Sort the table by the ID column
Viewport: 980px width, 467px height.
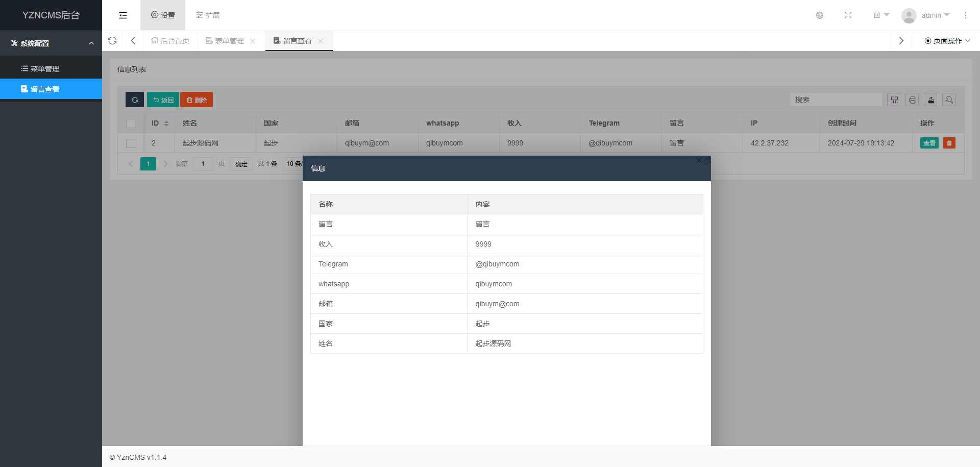(x=166, y=124)
